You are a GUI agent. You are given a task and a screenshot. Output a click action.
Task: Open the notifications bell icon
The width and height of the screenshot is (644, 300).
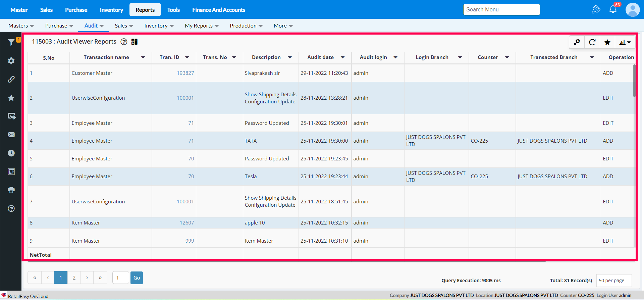tap(613, 9)
